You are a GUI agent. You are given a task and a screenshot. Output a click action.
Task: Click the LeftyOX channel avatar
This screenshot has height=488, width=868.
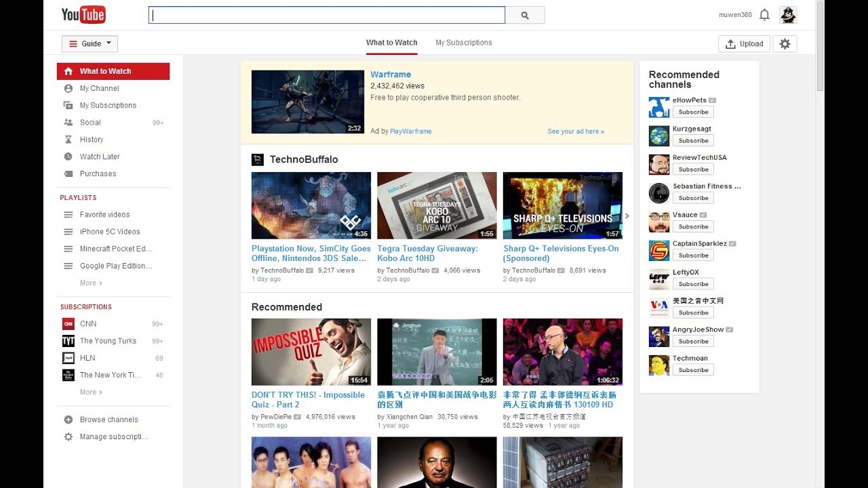click(x=659, y=279)
